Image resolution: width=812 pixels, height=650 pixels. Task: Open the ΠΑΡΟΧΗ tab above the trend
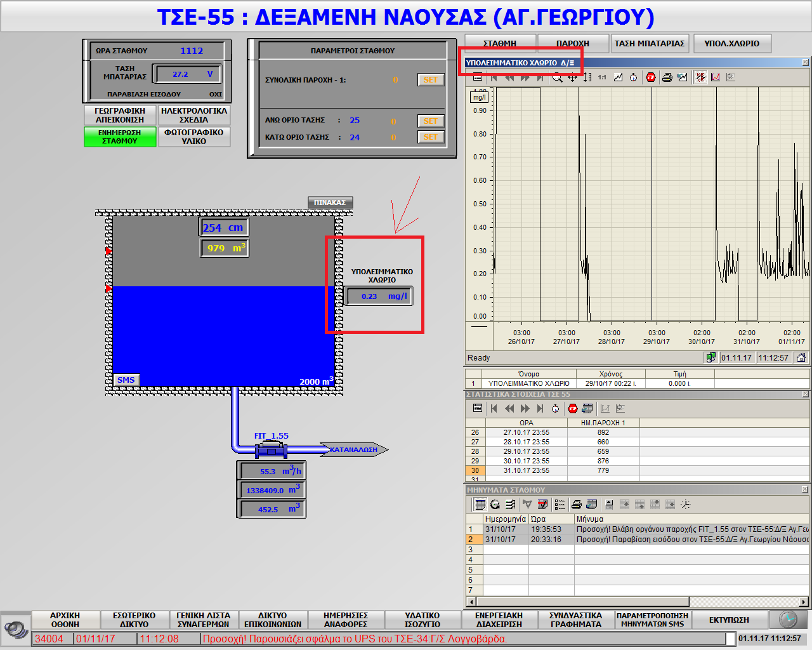(x=572, y=44)
